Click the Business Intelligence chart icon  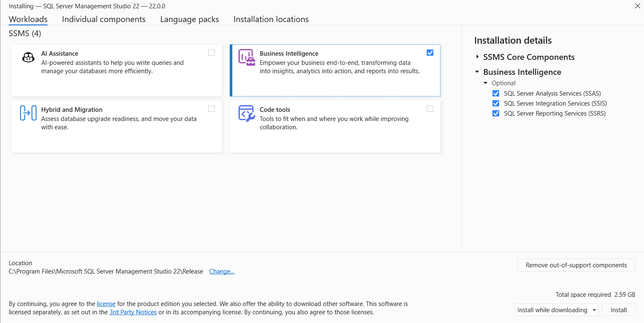pyautogui.click(x=246, y=57)
